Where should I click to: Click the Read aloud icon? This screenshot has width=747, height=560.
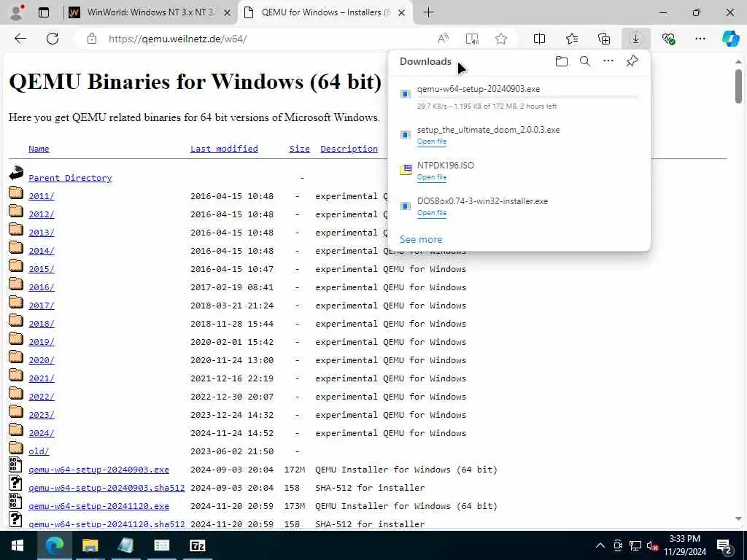443,39
